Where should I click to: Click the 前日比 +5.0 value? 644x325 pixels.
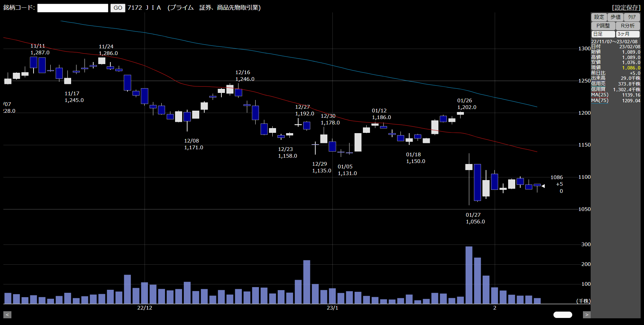coord(635,73)
